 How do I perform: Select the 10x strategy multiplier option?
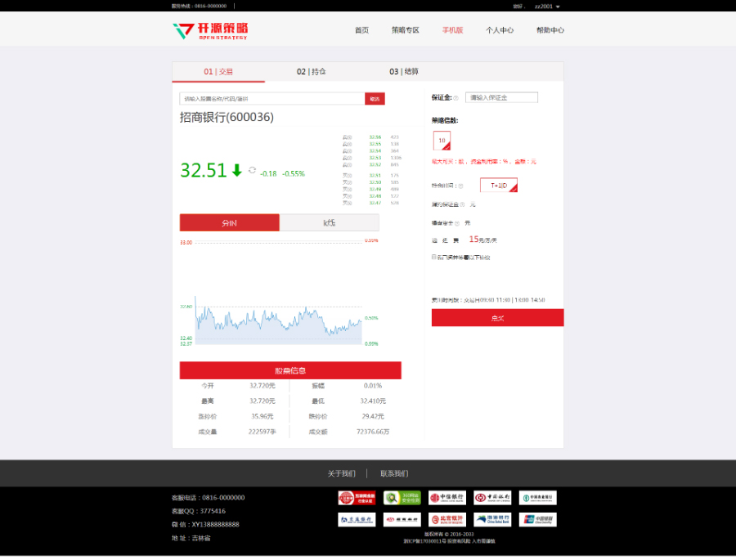[442, 141]
